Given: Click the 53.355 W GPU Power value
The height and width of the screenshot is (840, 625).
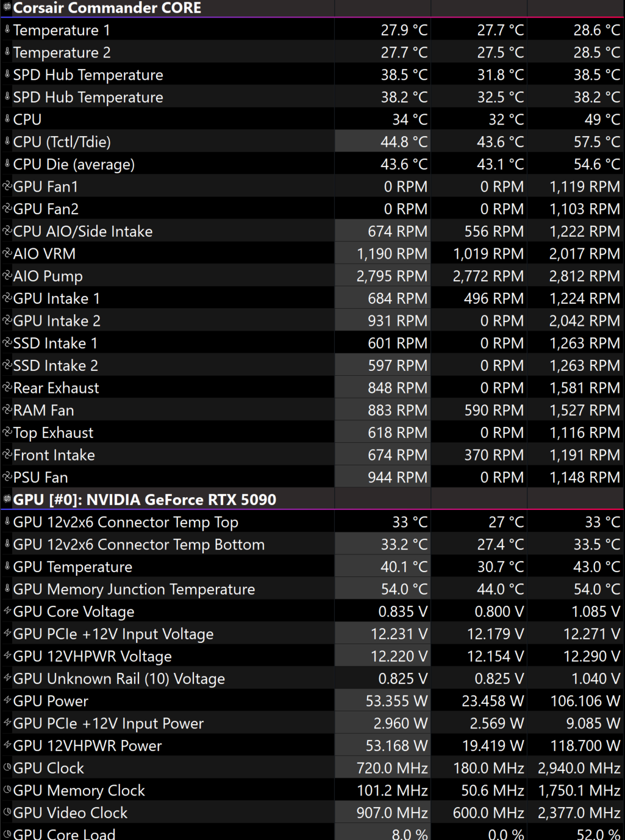Looking at the screenshot, I should click(x=397, y=701).
